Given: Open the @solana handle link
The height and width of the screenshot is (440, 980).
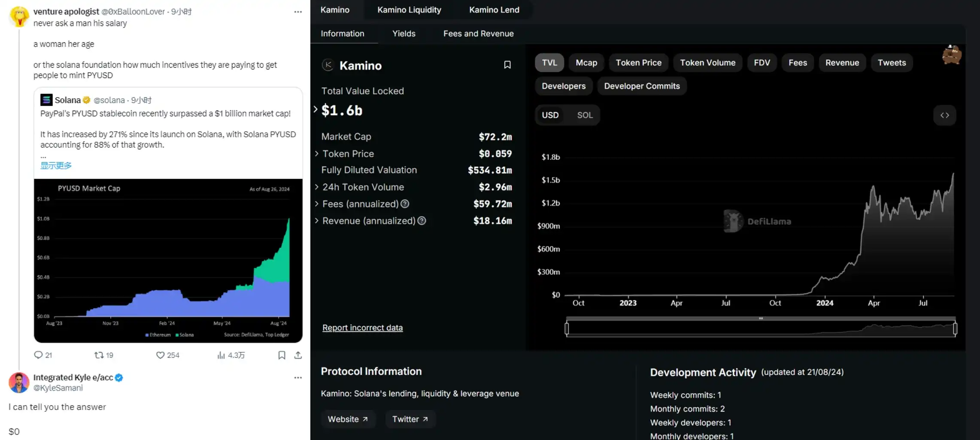Looking at the screenshot, I should pos(109,100).
